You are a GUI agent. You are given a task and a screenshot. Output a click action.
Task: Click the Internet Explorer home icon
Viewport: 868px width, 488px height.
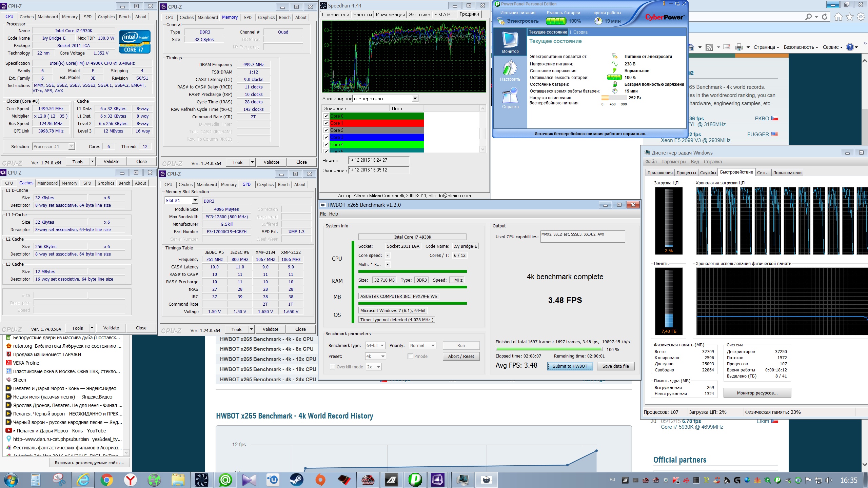tap(838, 17)
